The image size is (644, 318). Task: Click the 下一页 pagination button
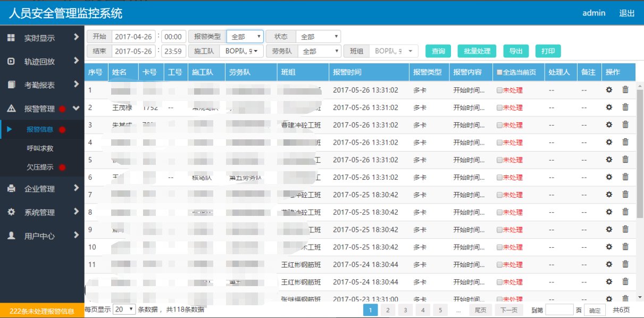(x=509, y=310)
